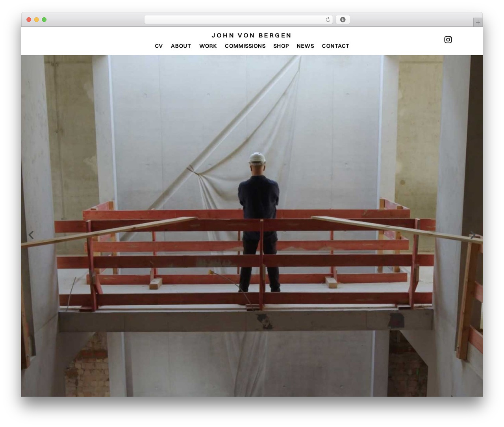504x427 pixels.
Task: Open the CV menu item
Action: tap(159, 46)
